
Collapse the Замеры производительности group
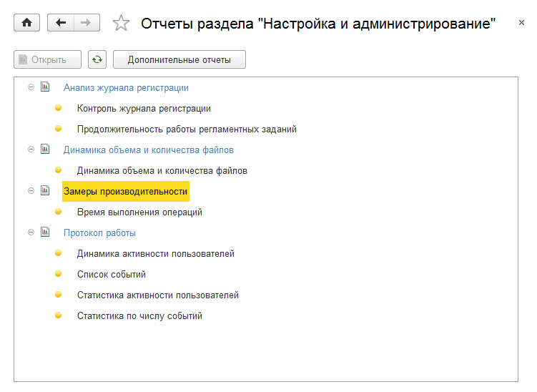31,191
